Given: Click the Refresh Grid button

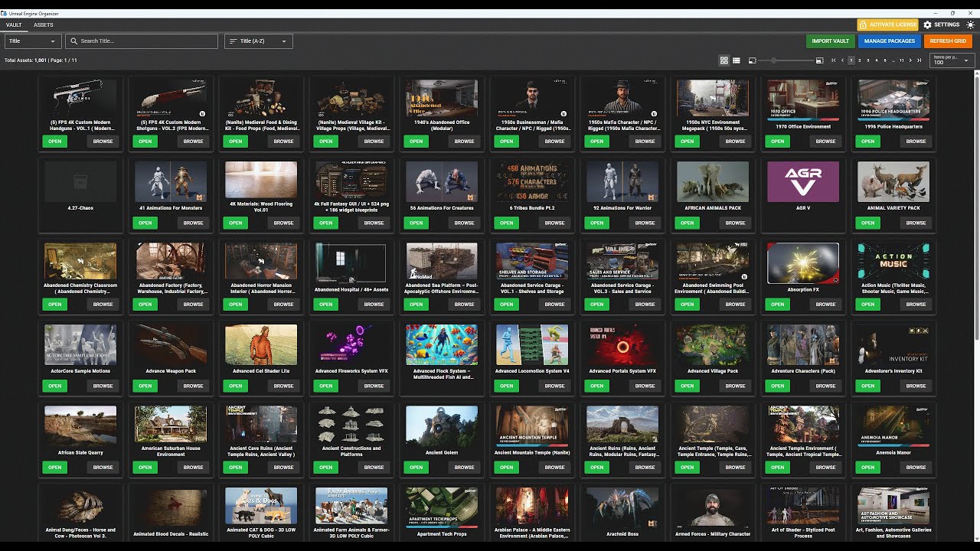Looking at the screenshot, I should click(948, 41).
